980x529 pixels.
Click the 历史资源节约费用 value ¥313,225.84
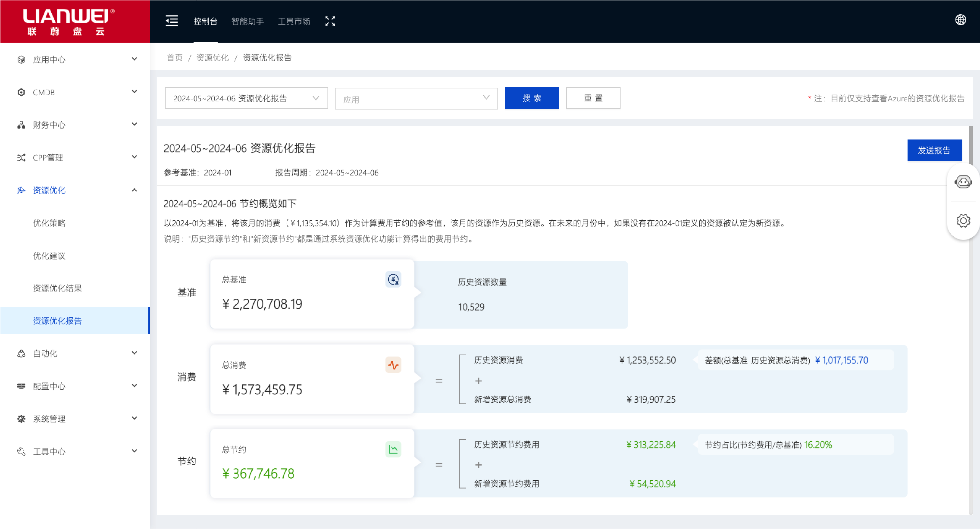[x=651, y=445]
